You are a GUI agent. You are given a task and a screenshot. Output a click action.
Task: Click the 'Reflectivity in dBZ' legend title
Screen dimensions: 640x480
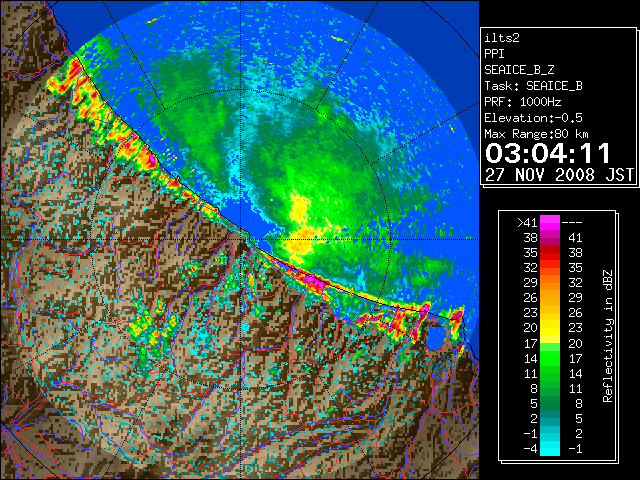point(608,336)
